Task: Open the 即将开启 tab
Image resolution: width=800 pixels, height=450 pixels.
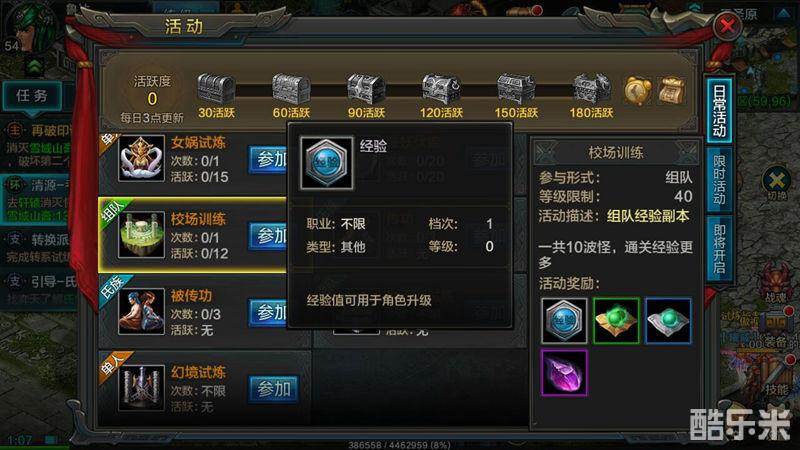Action: (719, 249)
